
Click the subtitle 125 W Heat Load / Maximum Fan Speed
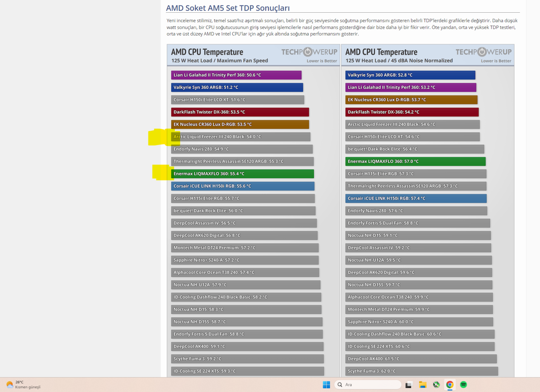click(220, 61)
